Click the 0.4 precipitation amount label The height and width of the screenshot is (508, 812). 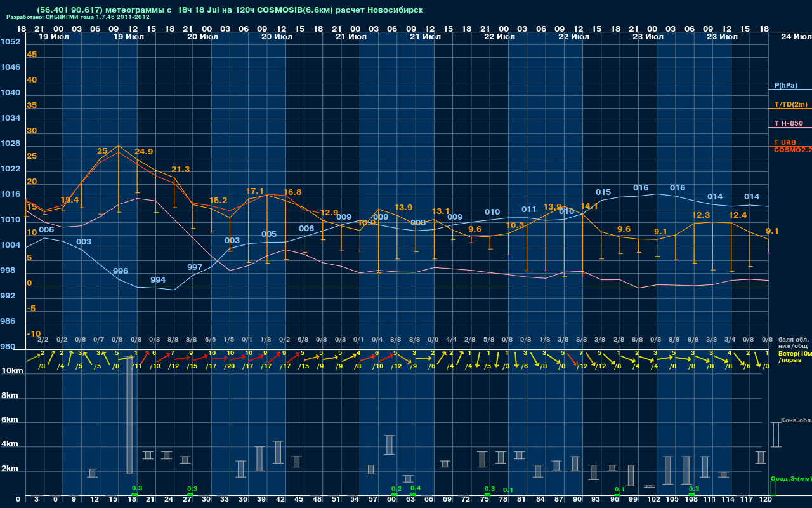tap(416, 488)
